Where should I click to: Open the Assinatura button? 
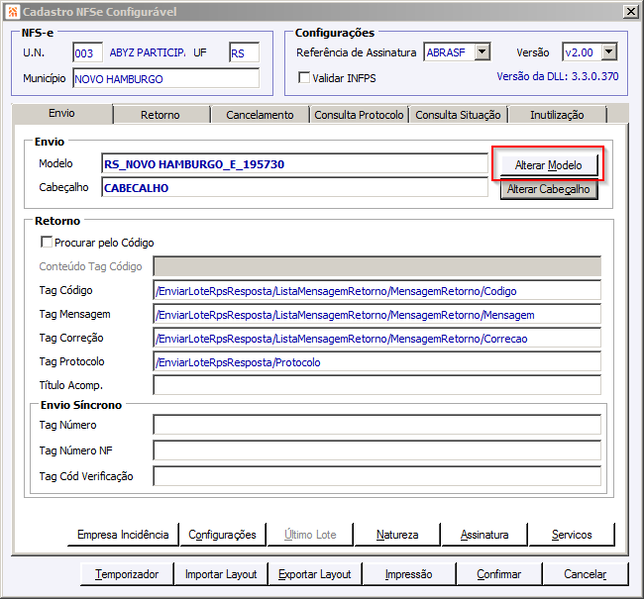click(484, 534)
